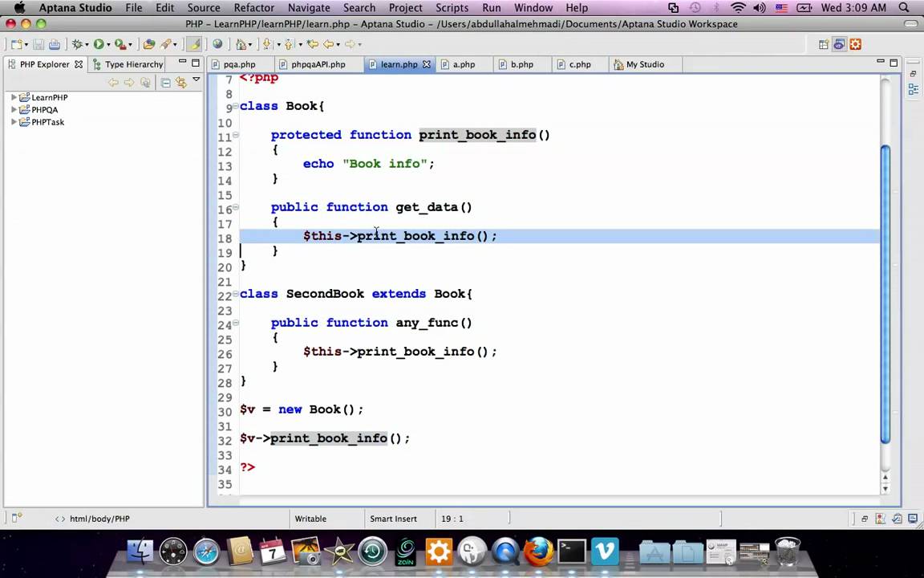Click the Search flashlight toolbar icon

coord(165,44)
